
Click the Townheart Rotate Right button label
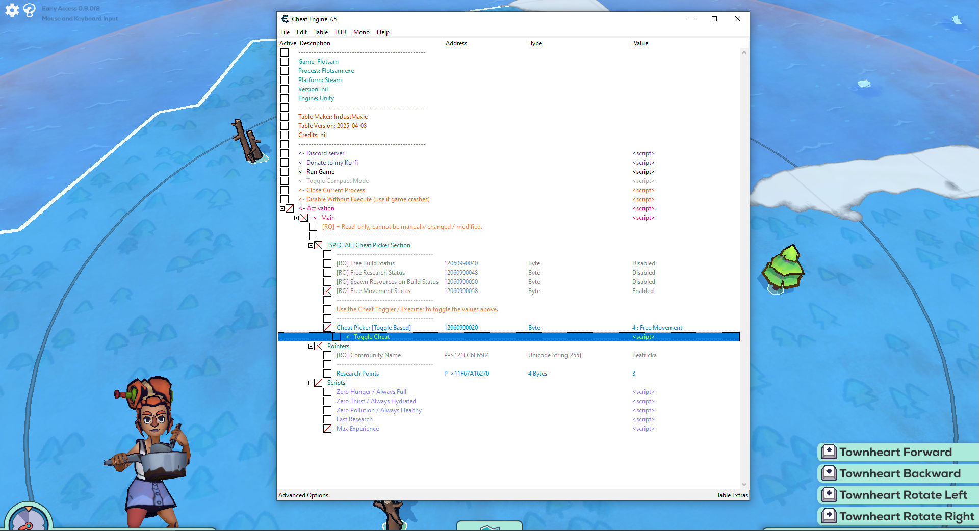click(907, 516)
